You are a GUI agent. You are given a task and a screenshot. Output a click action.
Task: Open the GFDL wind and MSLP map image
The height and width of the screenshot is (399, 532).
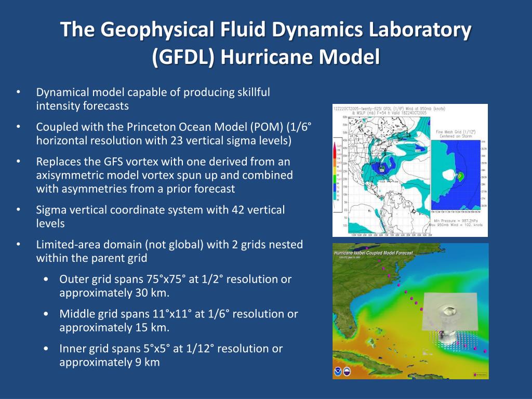[x=410, y=170]
